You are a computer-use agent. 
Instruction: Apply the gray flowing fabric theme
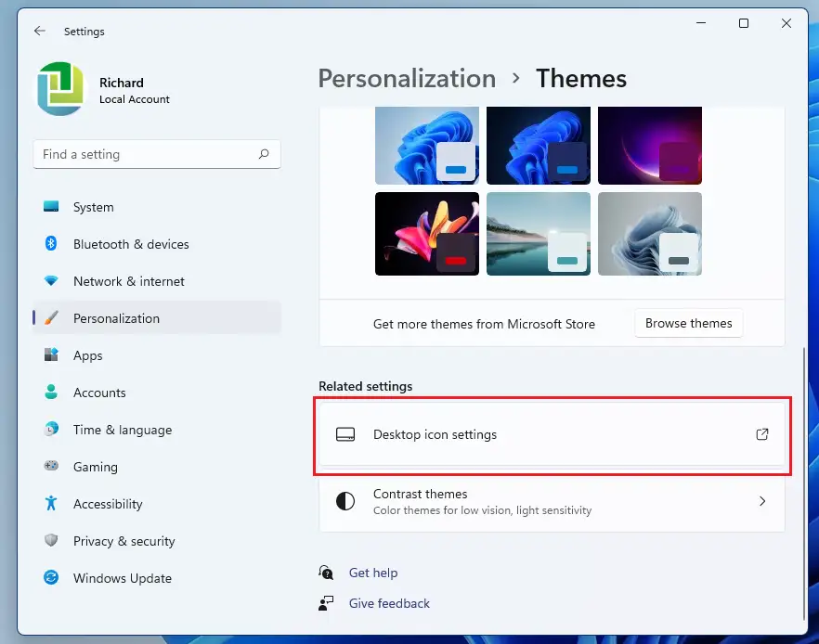click(x=650, y=233)
